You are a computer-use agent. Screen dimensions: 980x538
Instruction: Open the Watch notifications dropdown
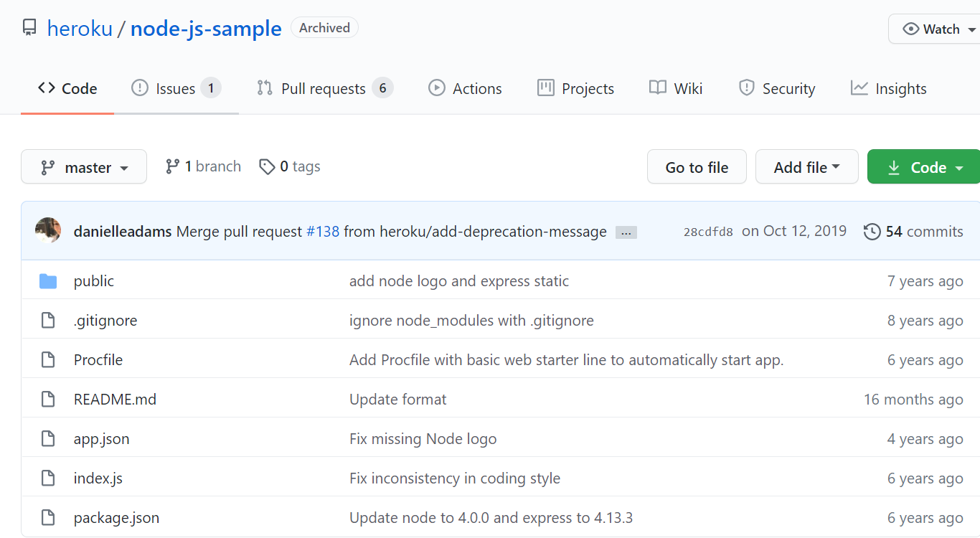pos(935,29)
